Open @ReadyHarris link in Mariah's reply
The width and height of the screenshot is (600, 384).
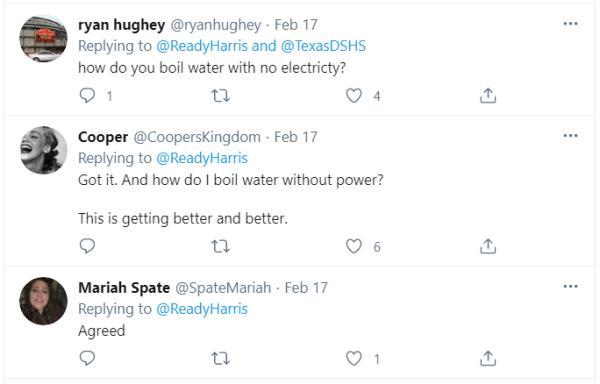[202, 309]
